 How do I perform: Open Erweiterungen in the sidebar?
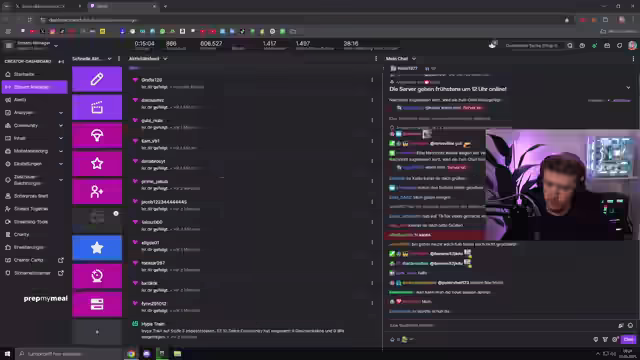tap(29, 247)
